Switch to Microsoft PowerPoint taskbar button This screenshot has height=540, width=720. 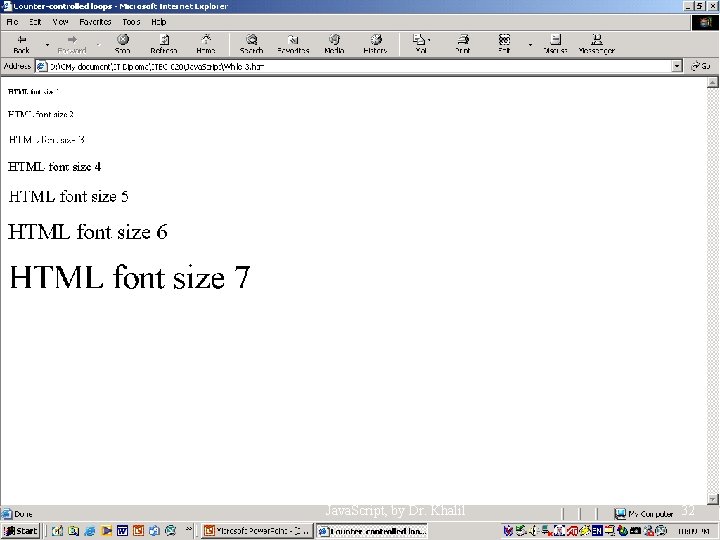[x=256, y=531]
